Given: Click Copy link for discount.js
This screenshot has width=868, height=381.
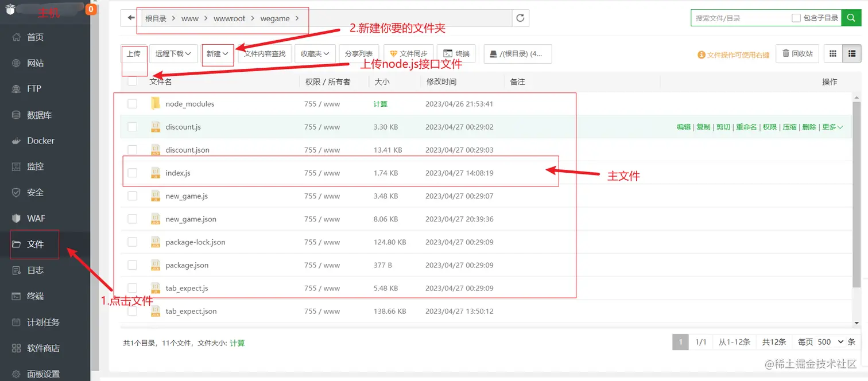Looking at the screenshot, I should click(703, 127).
